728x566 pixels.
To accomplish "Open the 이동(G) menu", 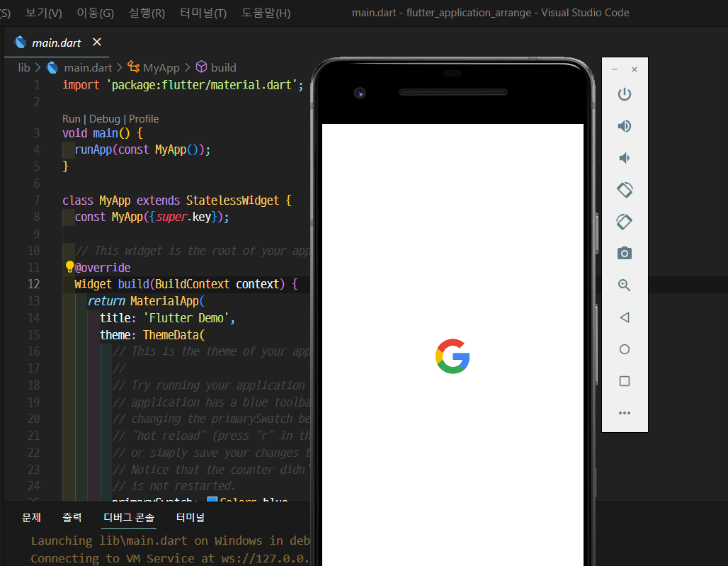I will pos(95,13).
